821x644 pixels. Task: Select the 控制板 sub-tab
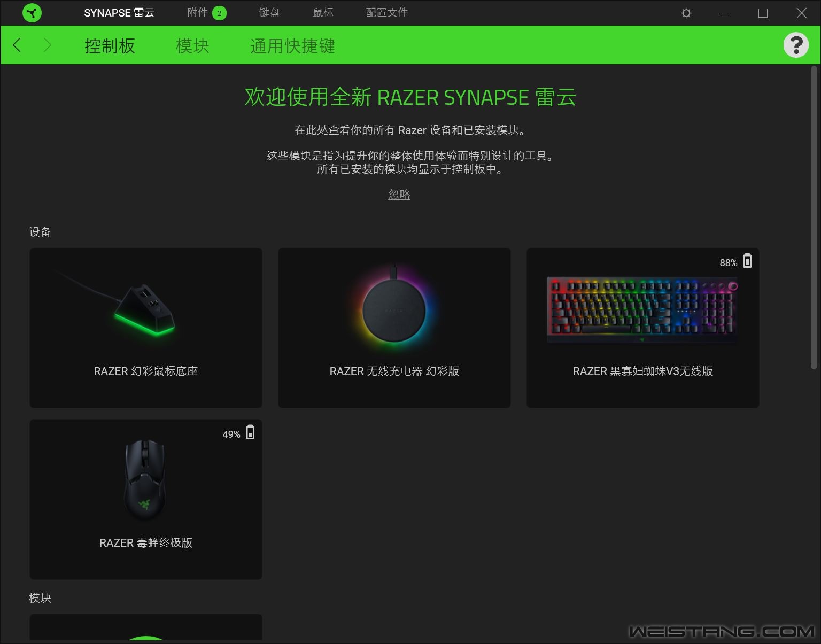click(x=110, y=46)
